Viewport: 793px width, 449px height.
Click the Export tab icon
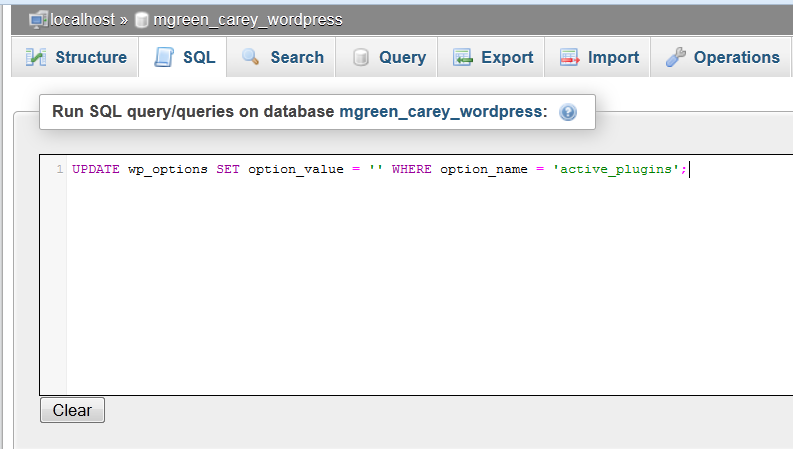click(x=463, y=58)
